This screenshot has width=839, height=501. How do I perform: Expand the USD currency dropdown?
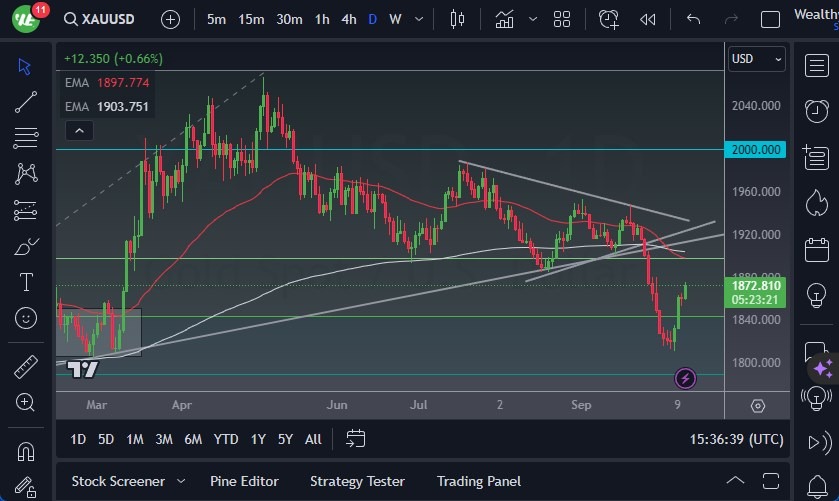[x=757, y=59]
